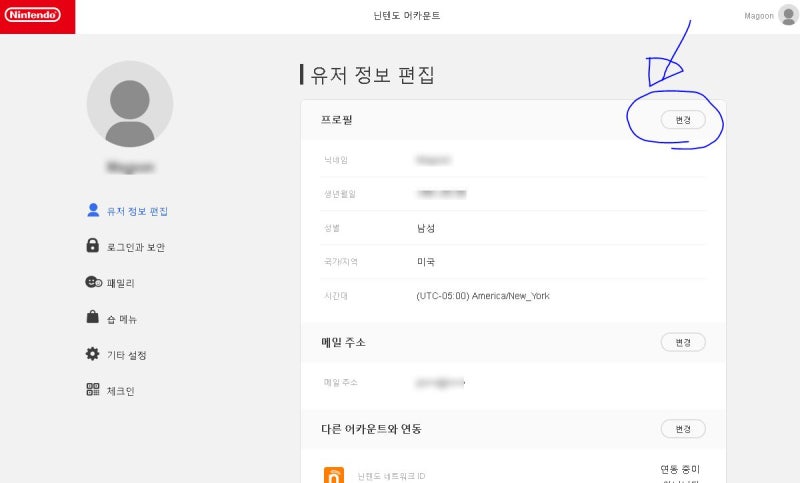This screenshot has width=800, height=483.
Task: Click the 생년월일 field label
Action: [340, 194]
